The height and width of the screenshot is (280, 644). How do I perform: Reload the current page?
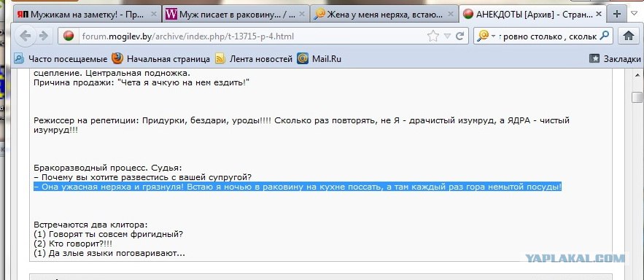click(459, 36)
